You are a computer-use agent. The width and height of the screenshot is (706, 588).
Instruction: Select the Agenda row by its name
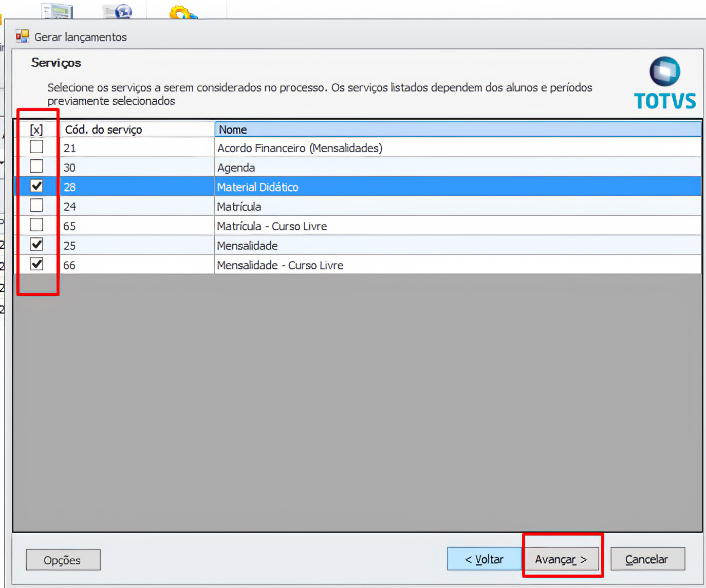(236, 168)
